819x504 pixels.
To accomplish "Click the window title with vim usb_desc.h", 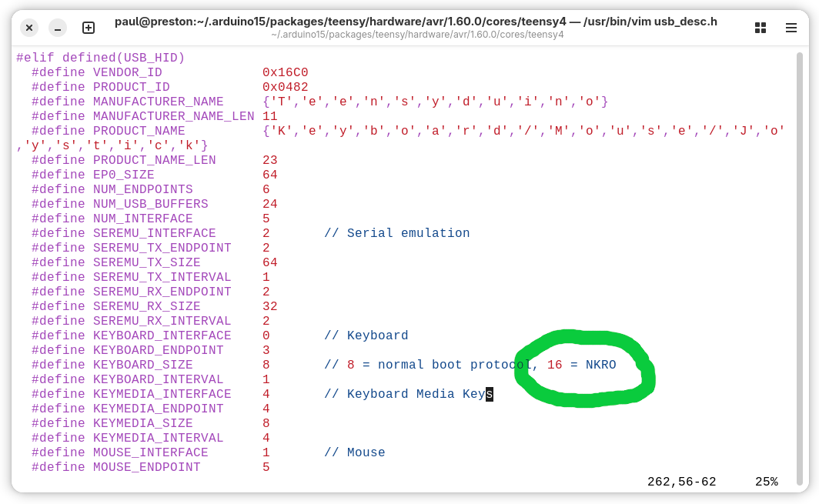I will [x=416, y=22].
